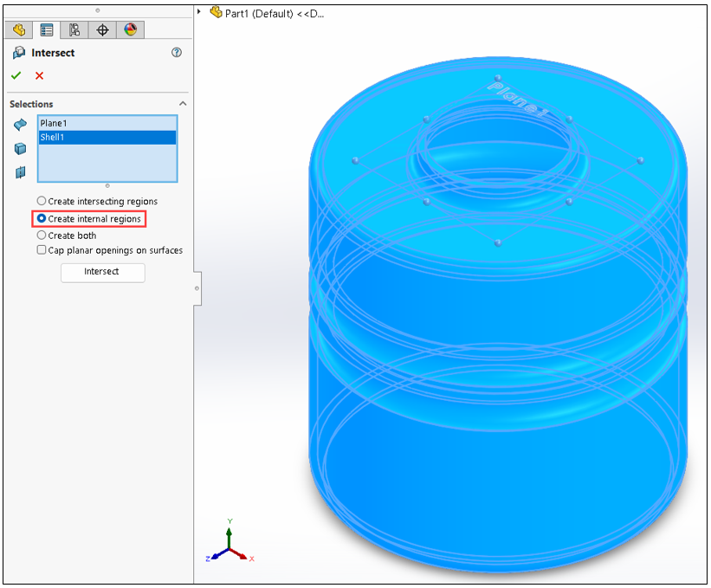Viewport: 711px width, 588px height.
Task: Open Intersect help via question mark icon
Action: pyautogui.click(x=177, y=53)
